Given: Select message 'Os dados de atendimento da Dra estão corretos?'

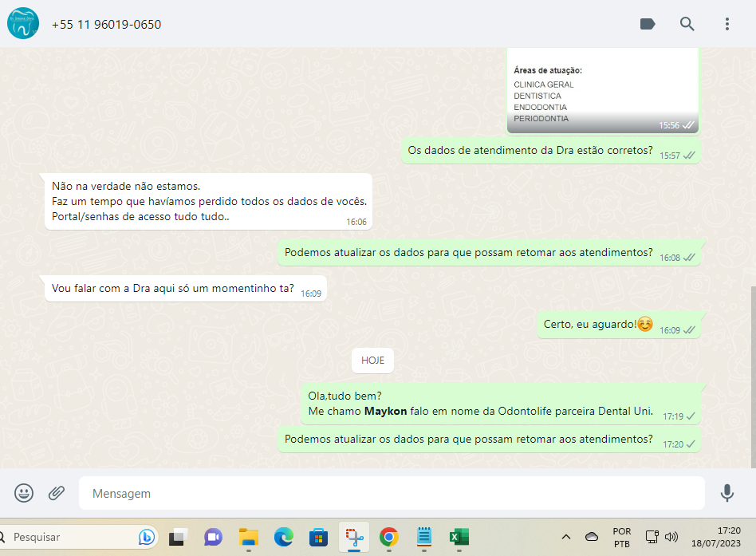Looking at the screenshot, I should tap(550, 151).
